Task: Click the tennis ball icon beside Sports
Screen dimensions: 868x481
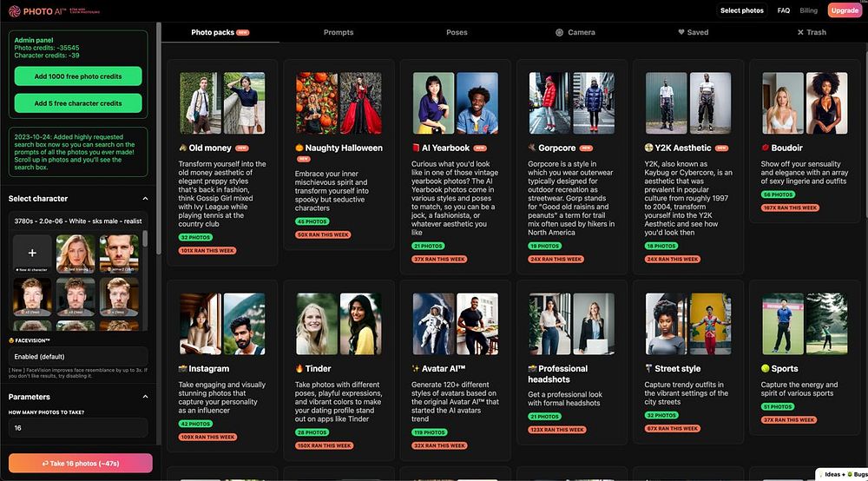Action: (x=765, y=369)
